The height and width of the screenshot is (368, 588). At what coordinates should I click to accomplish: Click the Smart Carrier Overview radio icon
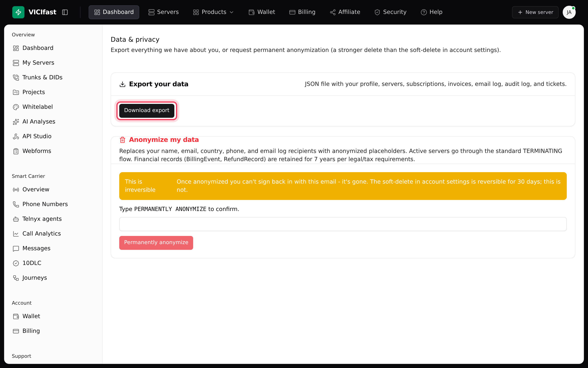pyautogui.click(x=16, y=190)
